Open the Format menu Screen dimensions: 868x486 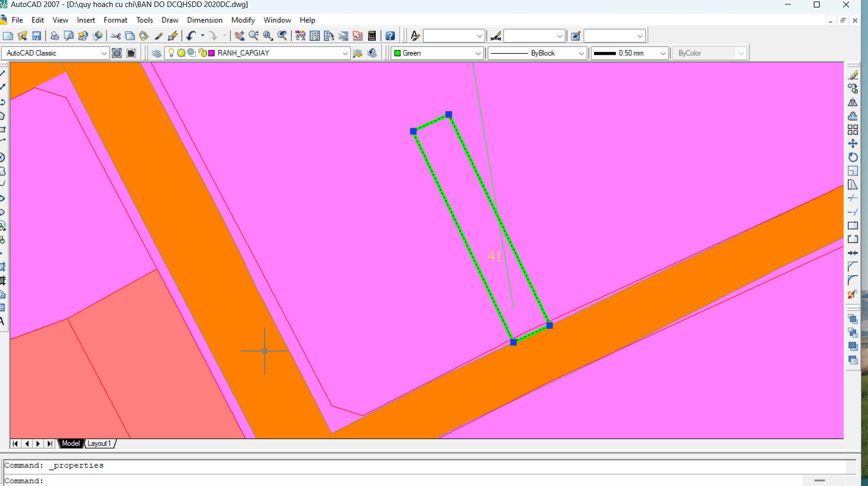point(115,20)
